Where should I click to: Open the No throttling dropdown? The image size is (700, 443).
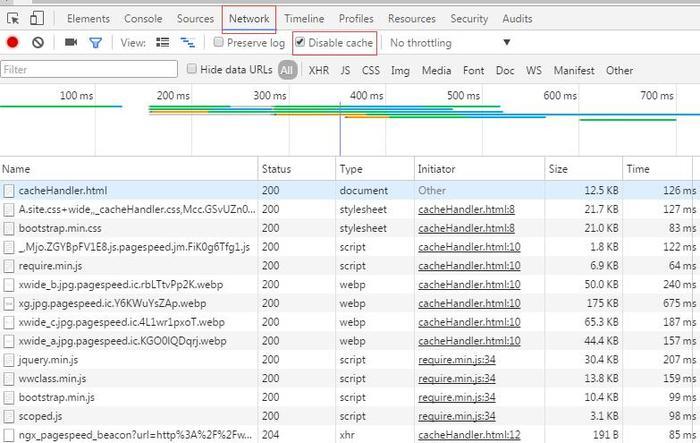tap(450, 43)
